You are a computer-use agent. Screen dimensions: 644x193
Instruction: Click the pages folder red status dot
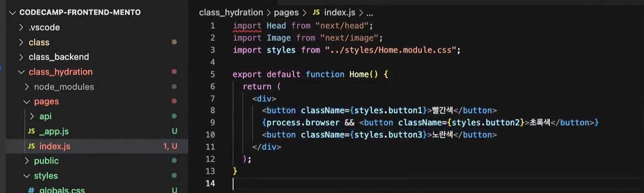point(174,101)
